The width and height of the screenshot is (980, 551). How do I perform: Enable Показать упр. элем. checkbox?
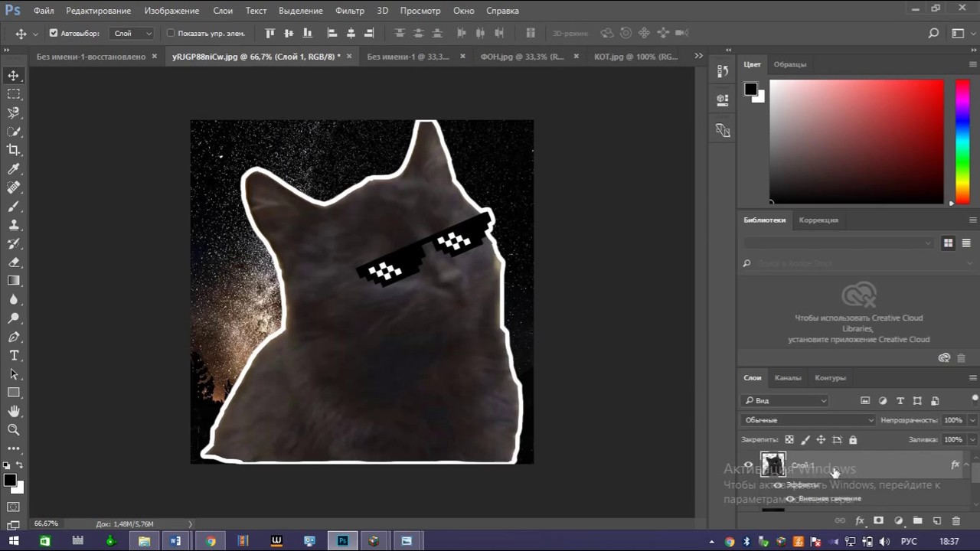pos(171,34)
